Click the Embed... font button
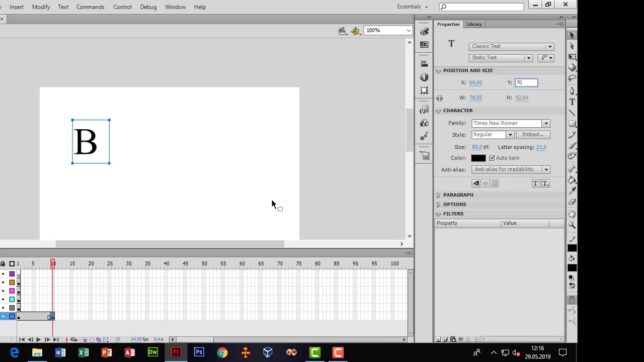Screen dimensions: 644x362 pyautogui.click(x=533, y=135)
